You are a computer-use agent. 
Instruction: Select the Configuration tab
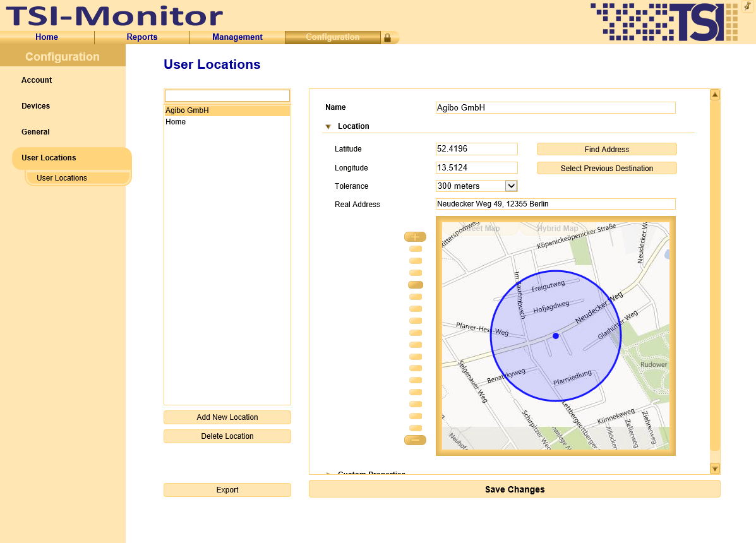333,37
